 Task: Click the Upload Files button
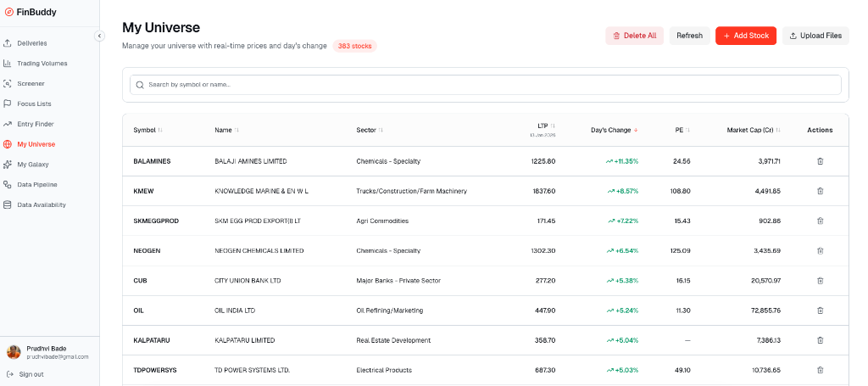[x=815, y=36]
